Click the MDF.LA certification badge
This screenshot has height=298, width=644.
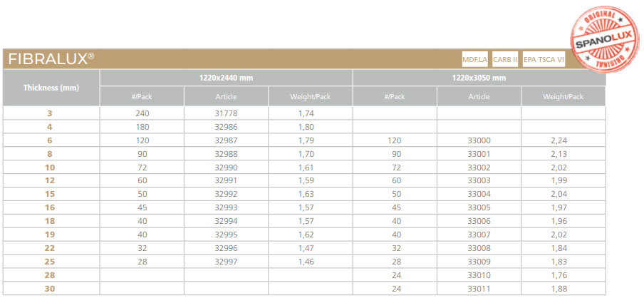point(474,59)
